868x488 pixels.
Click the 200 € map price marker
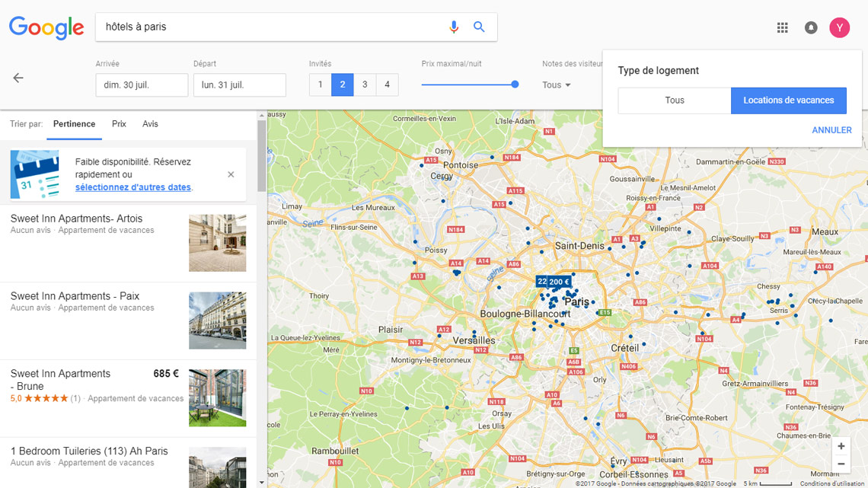tap(559, 282)
